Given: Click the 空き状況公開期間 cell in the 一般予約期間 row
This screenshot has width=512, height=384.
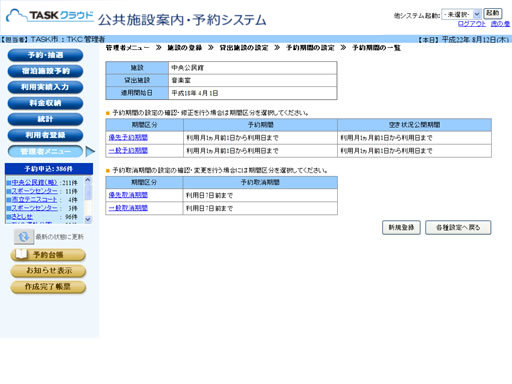Looking at the screenshot, I should [414, 151].
